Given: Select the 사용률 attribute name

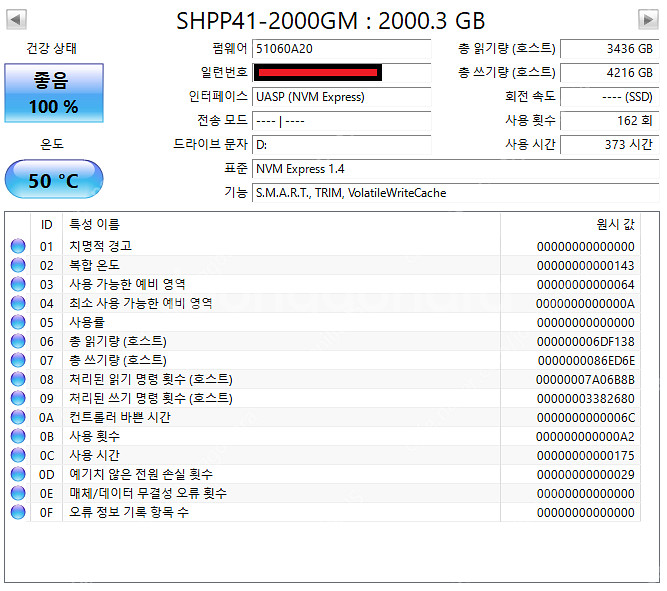Looking at the screenshot, I should point(87,322).
